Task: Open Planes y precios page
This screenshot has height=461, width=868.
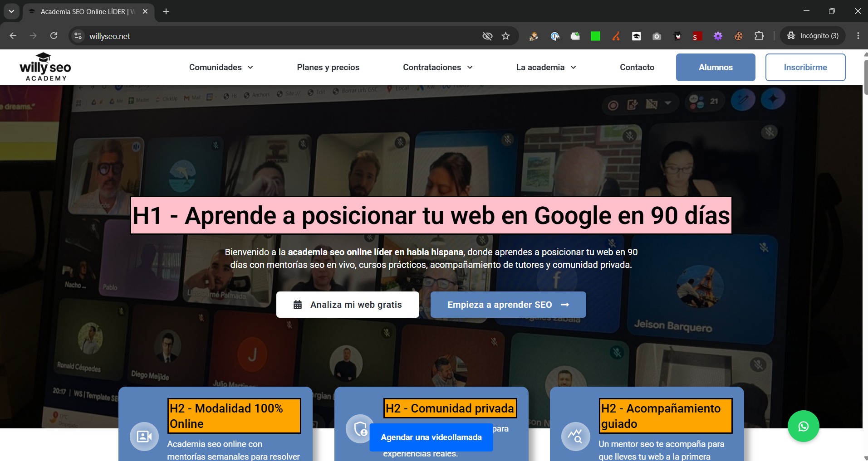Action: click(x=328, y=67)
